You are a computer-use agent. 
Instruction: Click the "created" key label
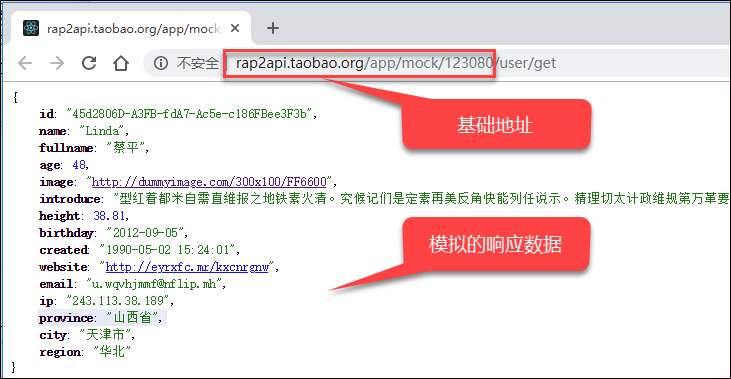click(x=63, y=250)
